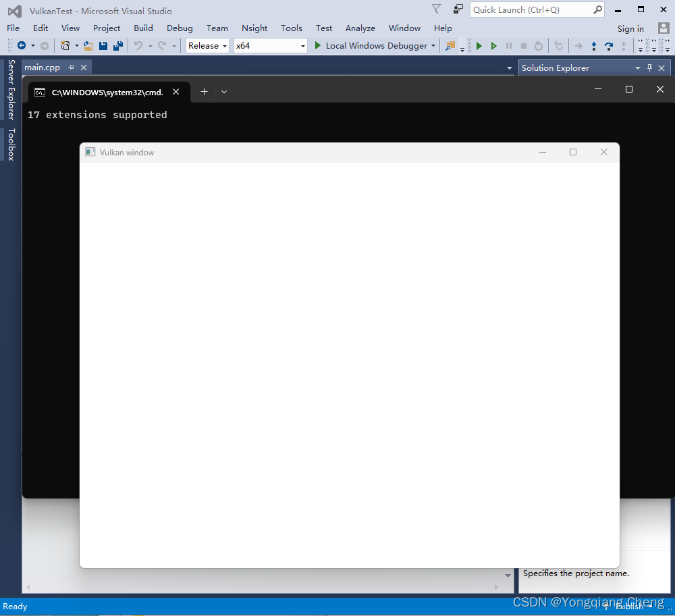
Task: Click the Save All multi-disk icon
Action: 118,46
